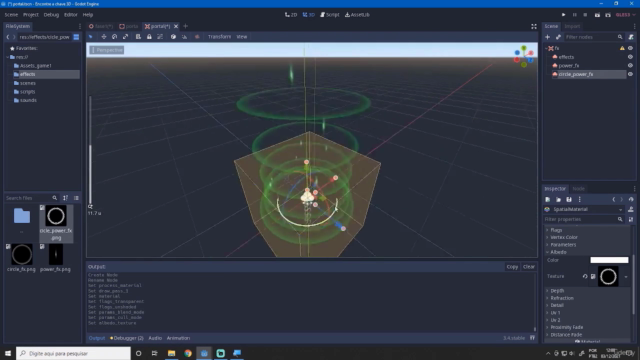Toggle the Output bottom panel
Viewport: 640px width, 360px height.
tap(97, 338)
